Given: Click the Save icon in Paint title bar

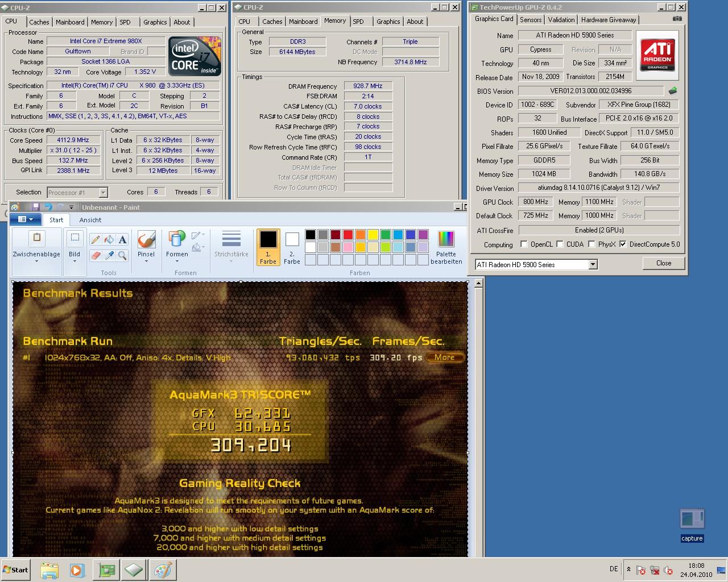Looking at the screenshot, I should coord(36,207).
